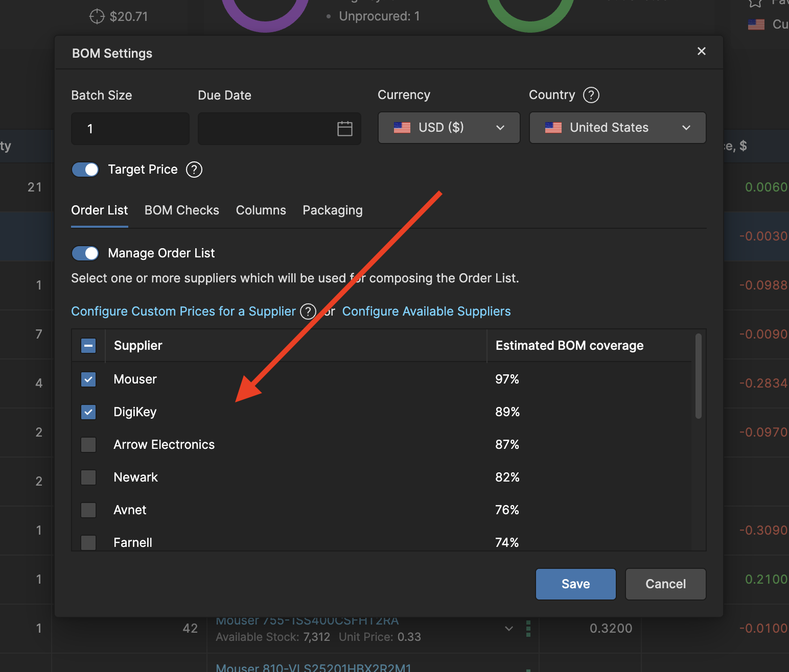Image resolution: width=789 pixels, height=672 pixels.
Task: Open Configure Available Suppliers link
Action: (x=426, y=311)
